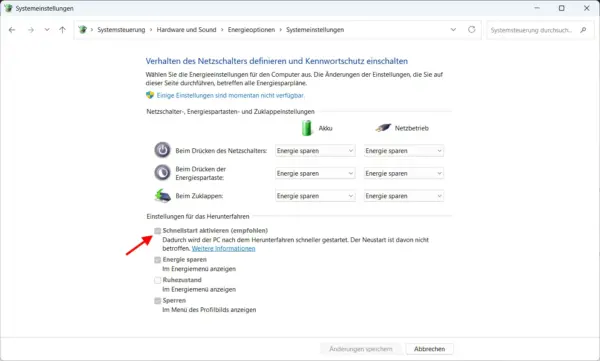Click 'Einstellungen für das Herunterfahren' section label

pos(198,217)
